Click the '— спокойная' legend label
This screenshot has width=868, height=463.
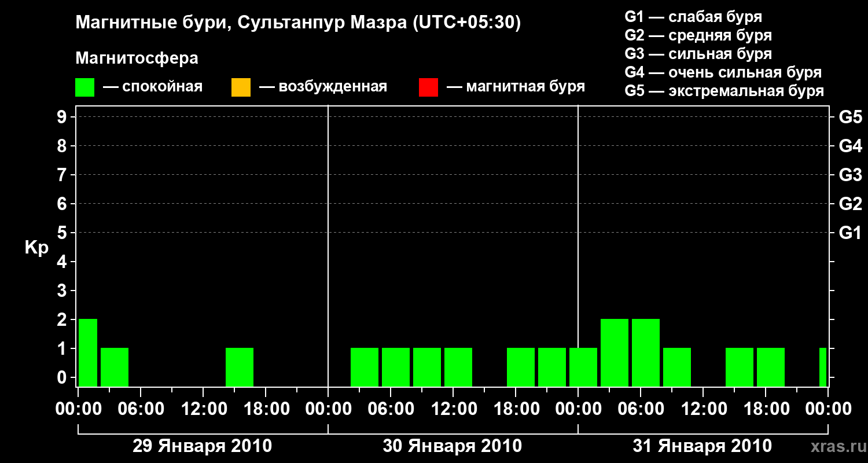(153, 87)
